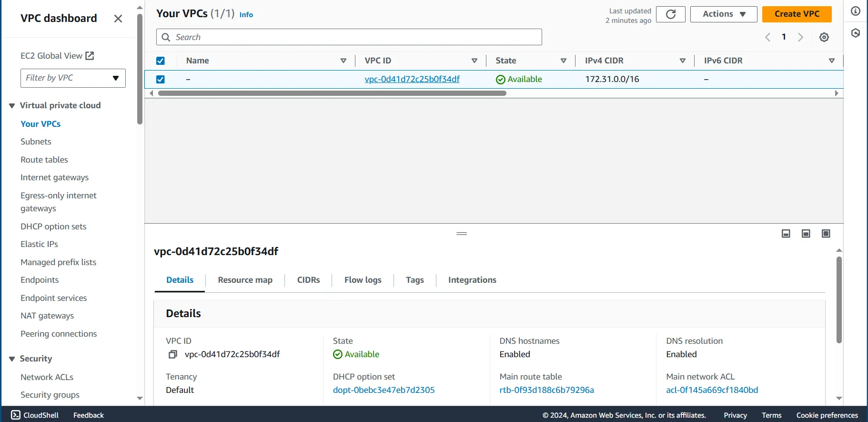Sort by IPv6 CIDR column arrow
Viewport: 868px width, 422px height.
tap(832, 61)
